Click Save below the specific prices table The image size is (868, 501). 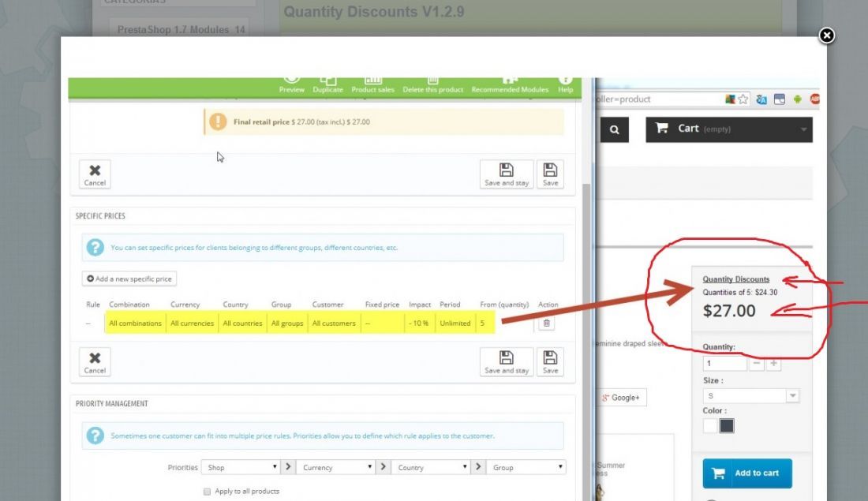[550, 362]
